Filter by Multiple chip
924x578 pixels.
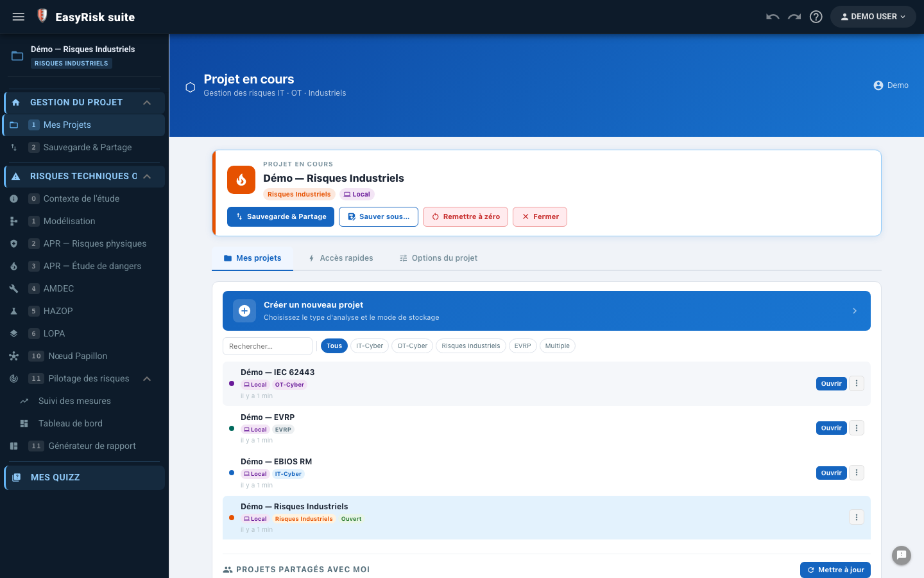[x=558, y=346]
